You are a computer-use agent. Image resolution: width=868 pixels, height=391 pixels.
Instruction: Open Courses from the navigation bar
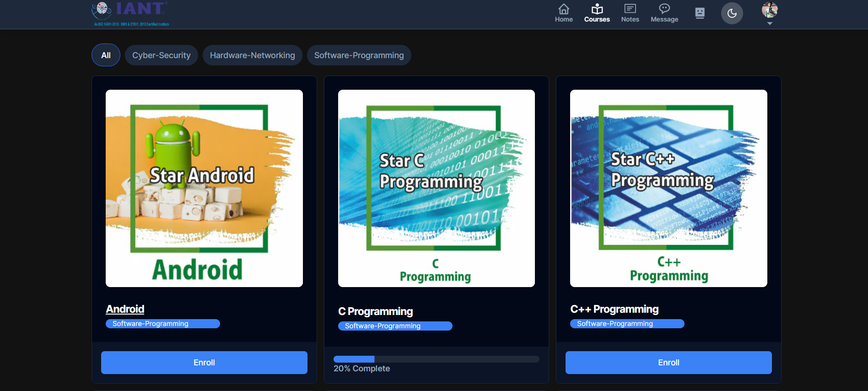(597, 13)
